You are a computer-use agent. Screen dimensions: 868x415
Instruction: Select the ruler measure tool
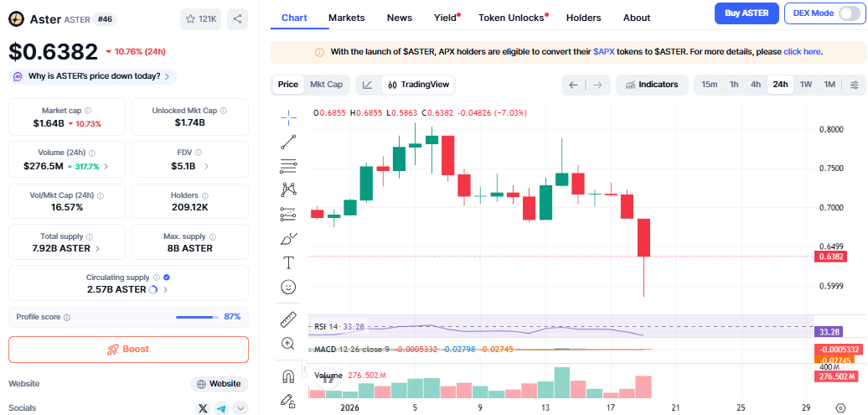pyautogui.click(x=288, y=319)
